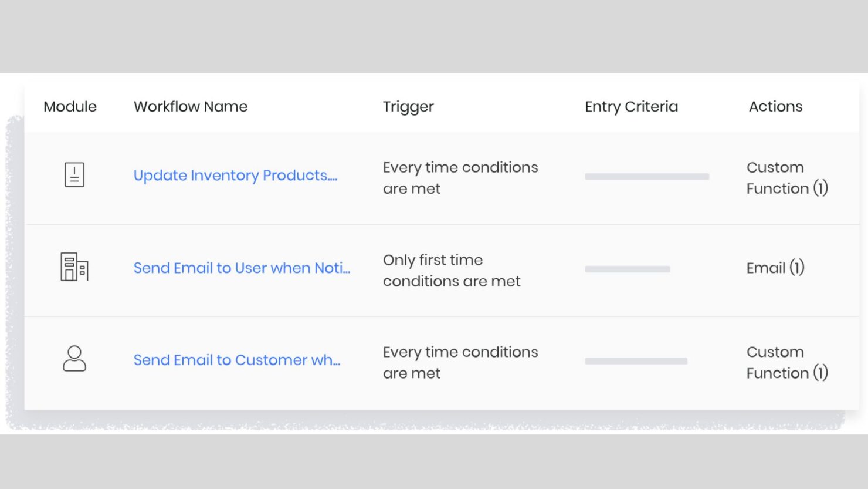The width and height of the screenshot is (868, 489).
Task: Click the Entry Criteria column header
Action: [631, 106]
